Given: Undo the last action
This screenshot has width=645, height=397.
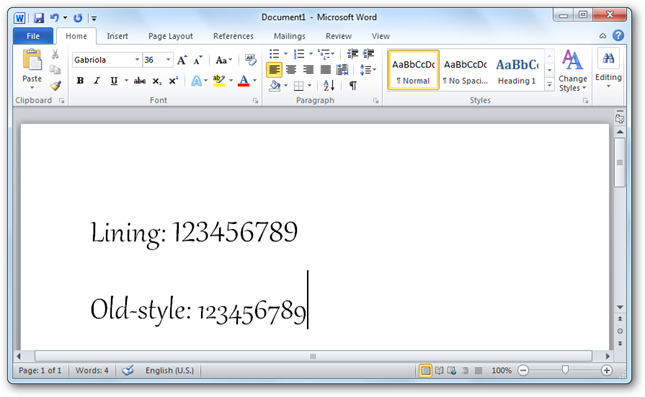Looking at the screenshot, I should tap(54, 18).
